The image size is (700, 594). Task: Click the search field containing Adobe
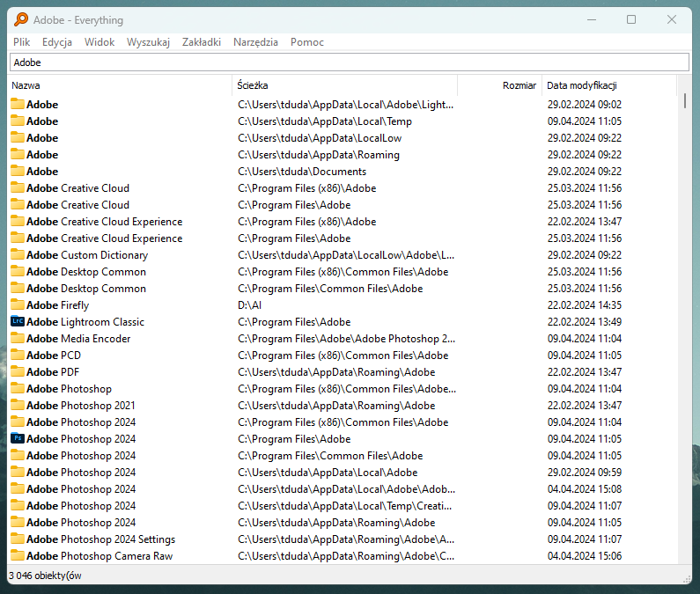point(350,62)
